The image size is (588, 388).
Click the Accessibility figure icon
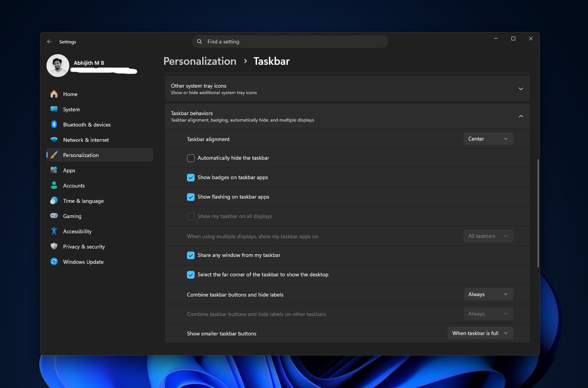point(54,231)
